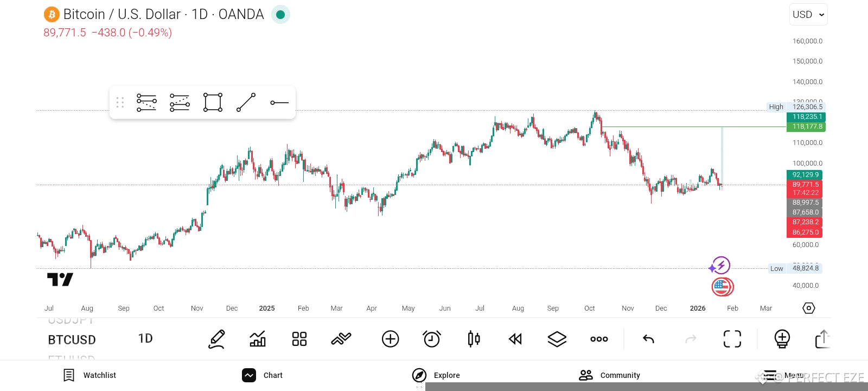Open the indicators panel

click(x=258, y=339)
